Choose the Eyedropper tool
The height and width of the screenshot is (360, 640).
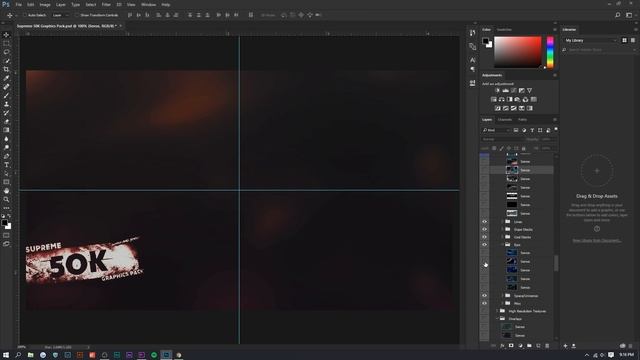pyautogui.click(x=6, y=78)
